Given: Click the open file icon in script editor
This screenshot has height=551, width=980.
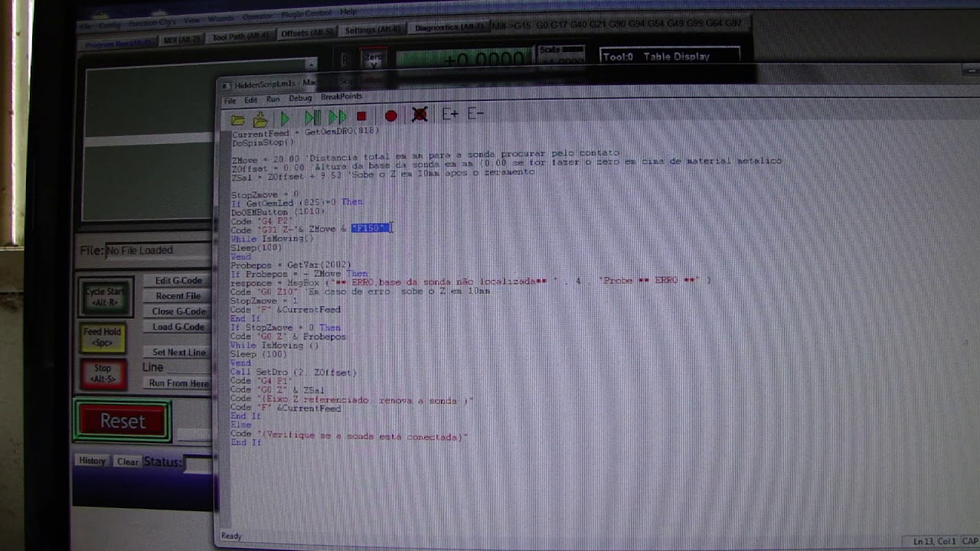Looking at the screenshot, I should (x=237, y=119).
